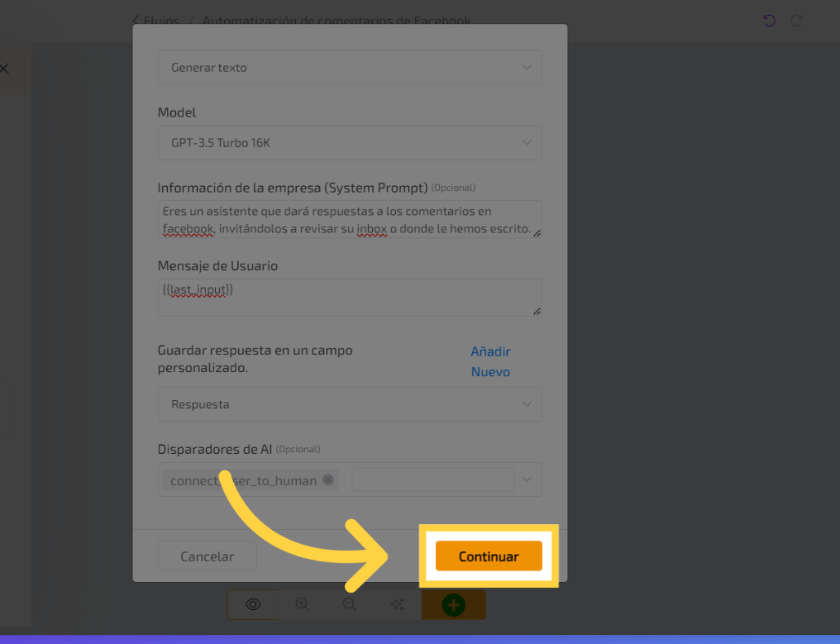840x644 pixels.
Task: Zoom in with the magnifier plus icon
Action: coord(302,605)
